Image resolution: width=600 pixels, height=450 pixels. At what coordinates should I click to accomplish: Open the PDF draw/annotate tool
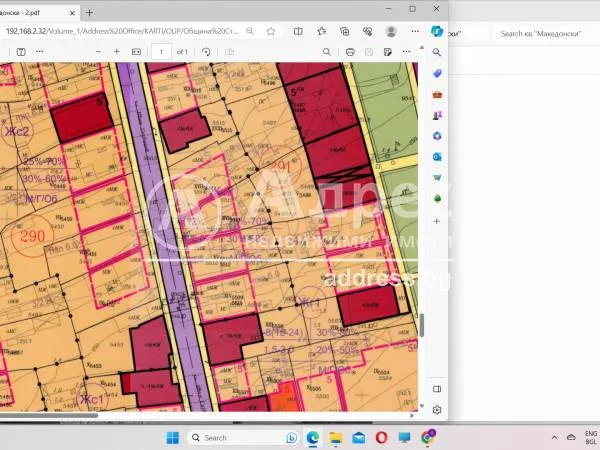coord(388,52)
